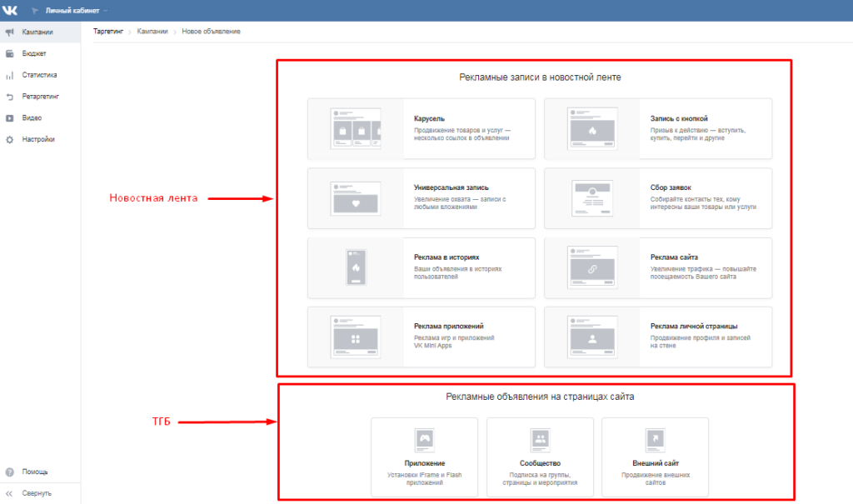The image size is (853, 504).
Task: Click the Приложение gamepad icon
Action: [425, 438]
